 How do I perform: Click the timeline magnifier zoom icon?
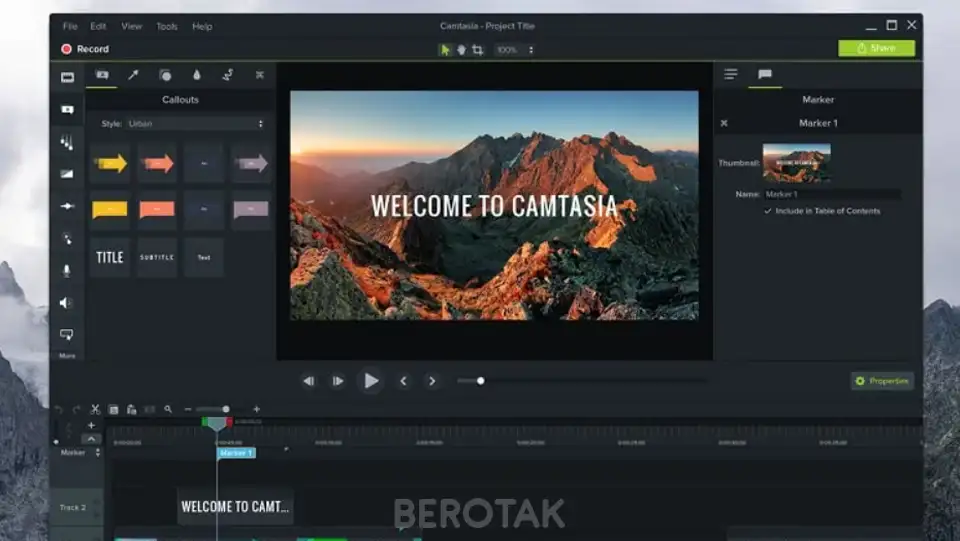[x=168, y=409]
